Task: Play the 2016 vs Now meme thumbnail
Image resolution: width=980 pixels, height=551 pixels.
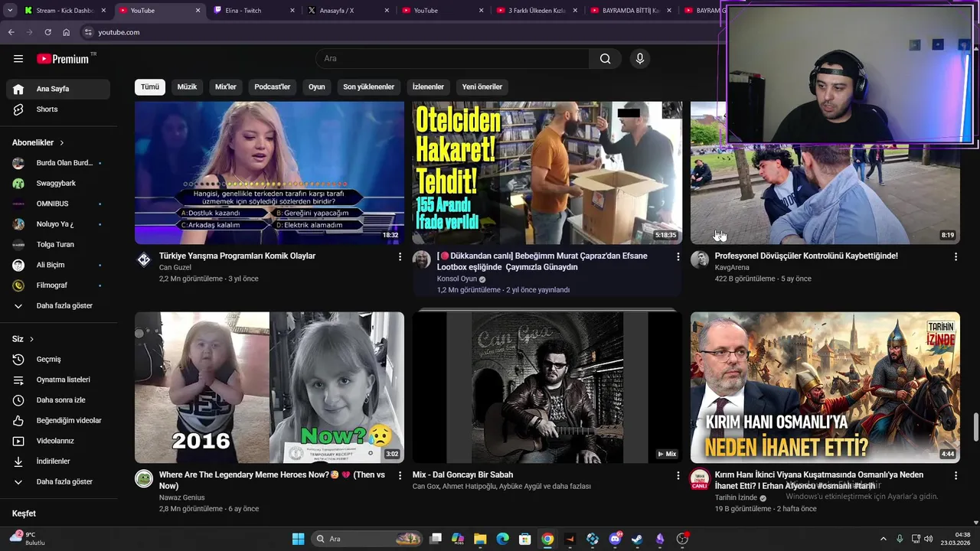Action: pyautogui.click(x=269, y=387)
